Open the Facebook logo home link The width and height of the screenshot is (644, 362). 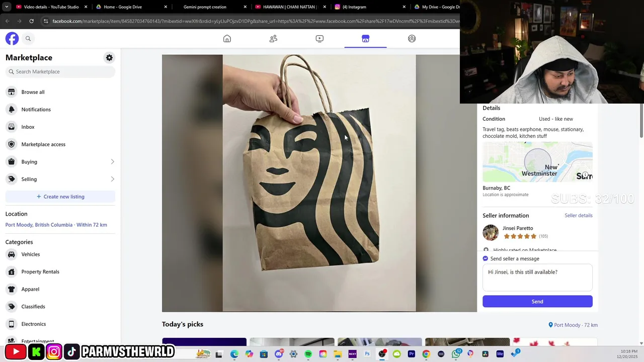point(12,39)
